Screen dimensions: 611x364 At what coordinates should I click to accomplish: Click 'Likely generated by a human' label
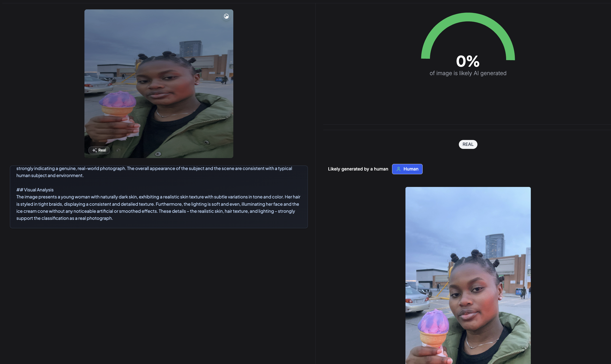coord(358,169)
